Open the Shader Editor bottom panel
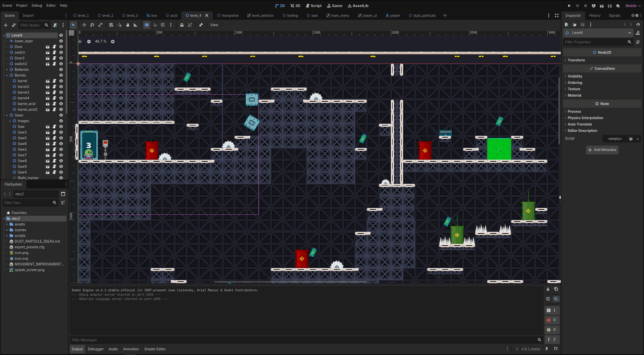Image resolution: width=644 pixels, height=355 pixels. click(155, 349)
